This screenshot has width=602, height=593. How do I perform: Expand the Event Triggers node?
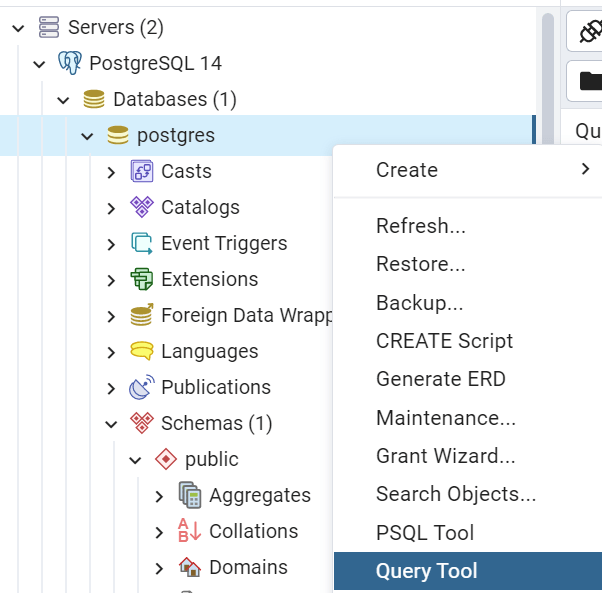pos(111,244)
